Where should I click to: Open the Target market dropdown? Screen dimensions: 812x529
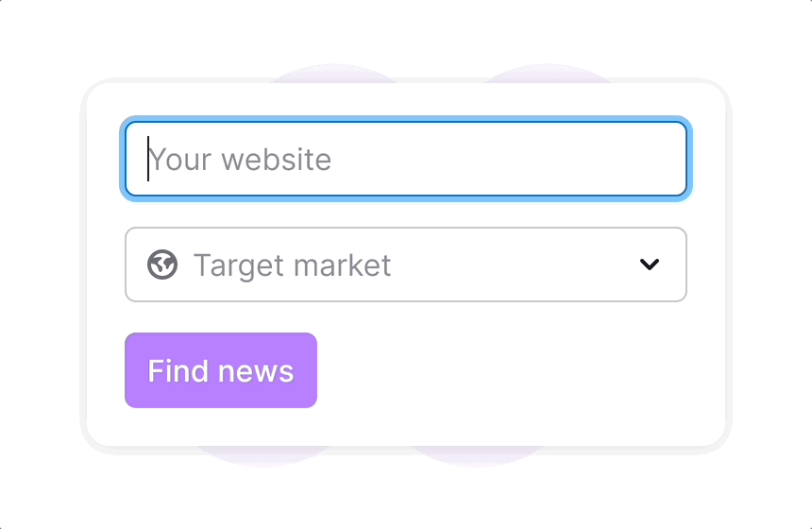pos(405,264)
